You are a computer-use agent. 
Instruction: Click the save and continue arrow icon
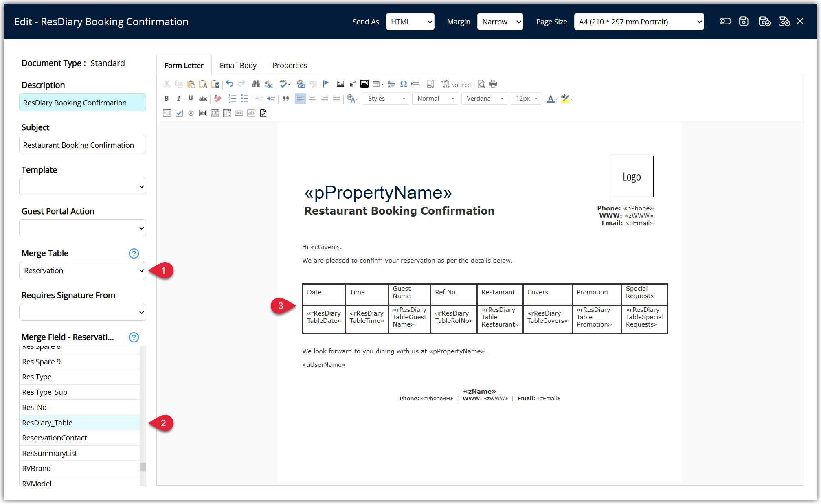tap(764, 21)
